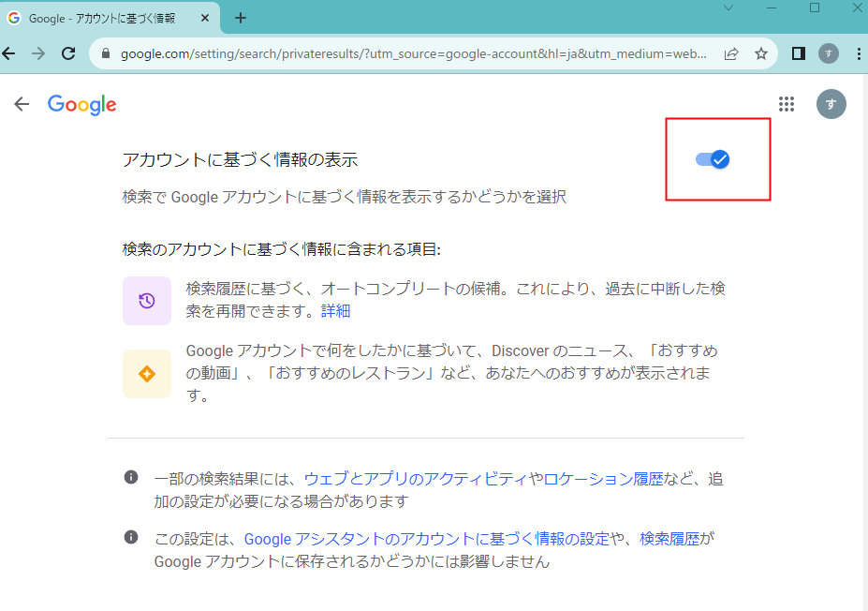
Task: Open the Chrome three-dot menu
Action: pyautogui.click(x=859, y=53)
